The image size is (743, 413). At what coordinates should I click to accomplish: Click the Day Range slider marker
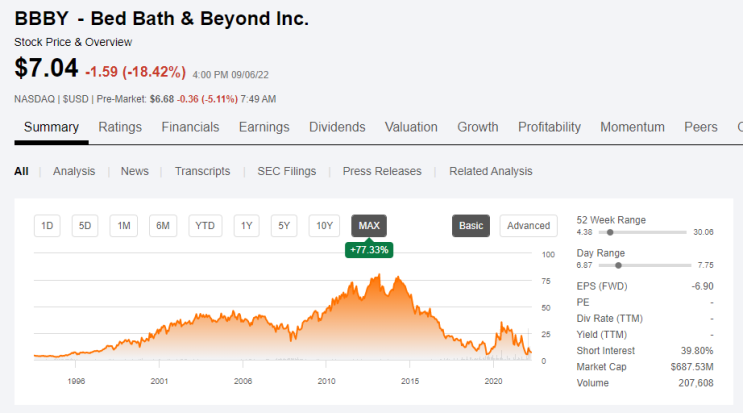[618, 266]
